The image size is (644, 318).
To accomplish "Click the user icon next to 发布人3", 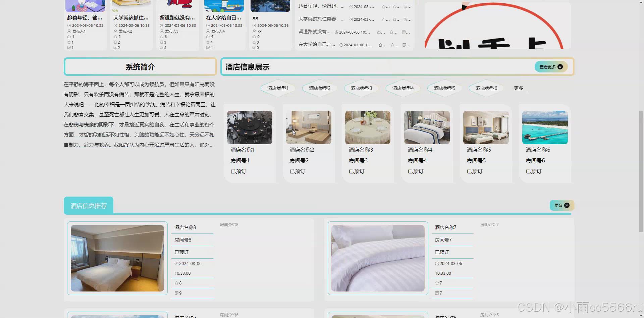I will point(162,31).
